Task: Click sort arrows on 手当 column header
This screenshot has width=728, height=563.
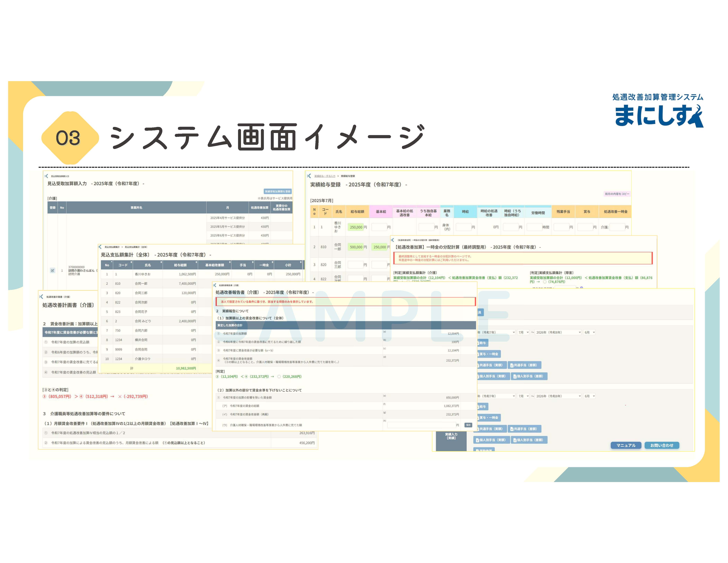Action: [253, 263]
